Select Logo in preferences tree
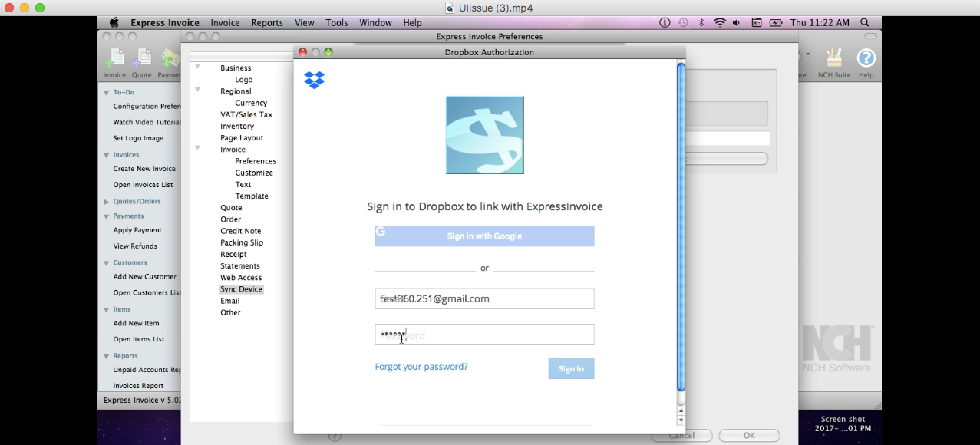Image resolution: width=980 pixels, height=445 pixels. (244, 80)
